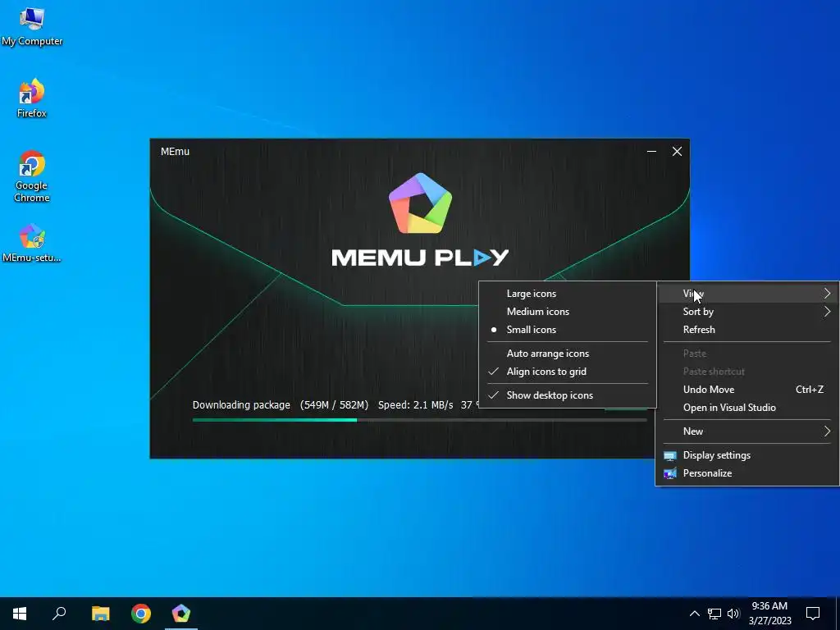The height and width of the screenshot is (630, 840).
Task: Expand the New submenu arrow
Action: [x=828, y=431]
